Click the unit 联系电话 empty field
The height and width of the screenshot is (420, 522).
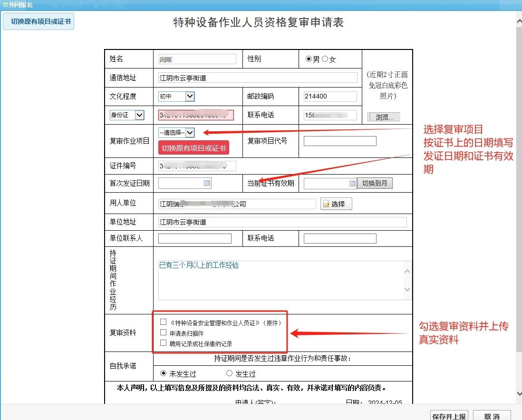click(x=340, y=238)
